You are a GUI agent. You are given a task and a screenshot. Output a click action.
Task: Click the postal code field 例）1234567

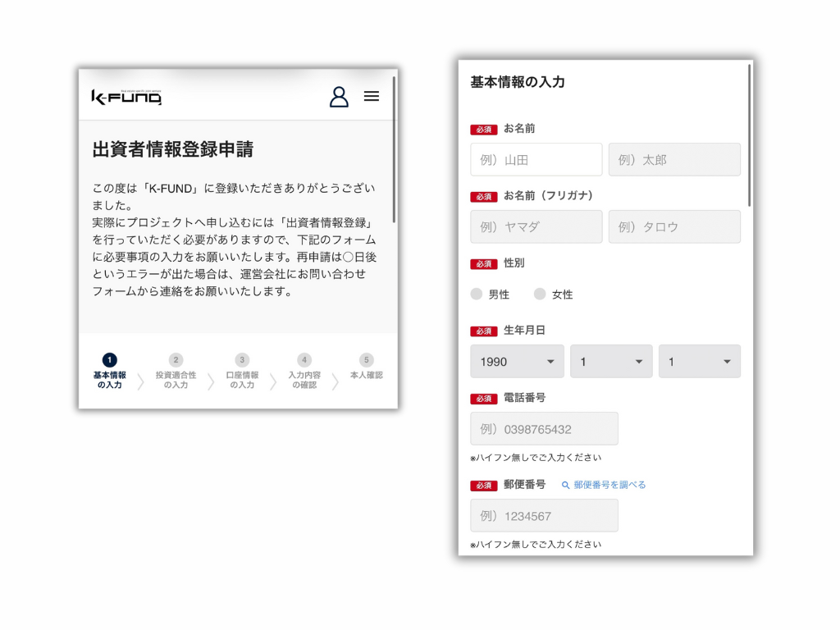coord(544,516)
